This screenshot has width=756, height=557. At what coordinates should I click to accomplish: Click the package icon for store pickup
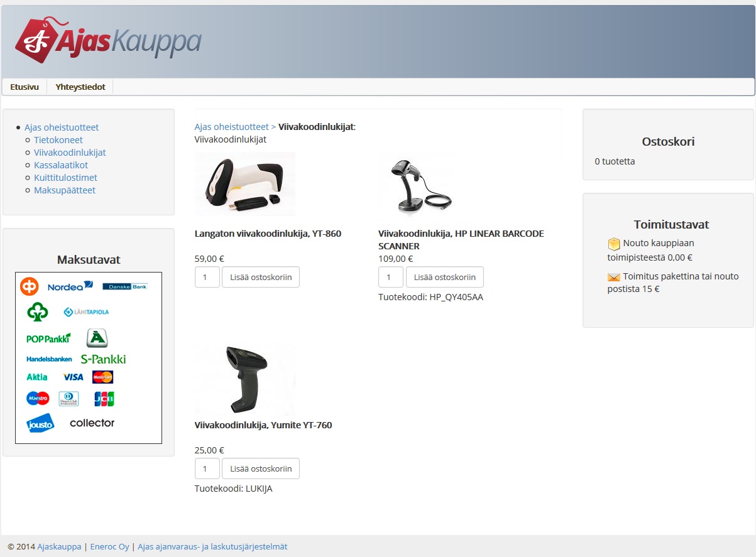[613, 244]
